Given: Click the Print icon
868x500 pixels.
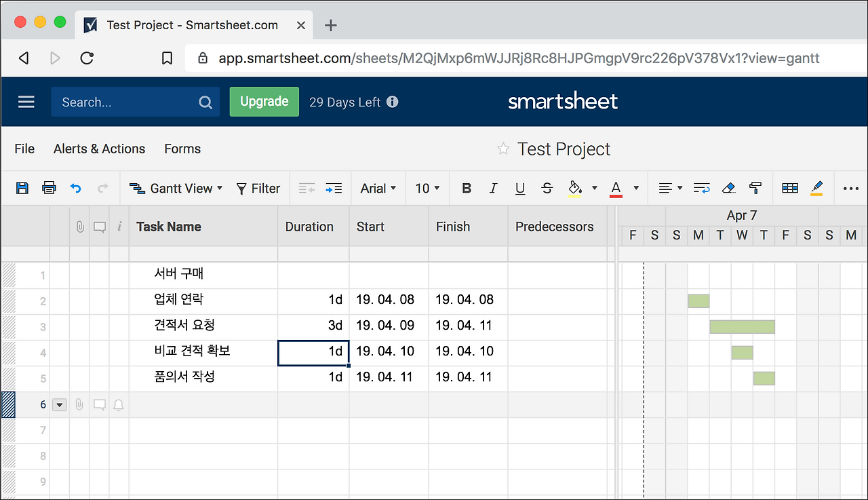Looking at the screenshot, I should point(48,188).
